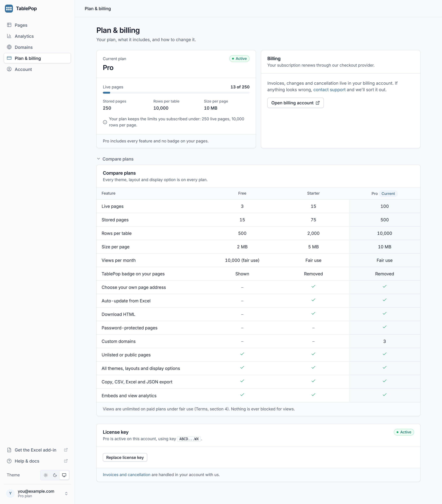This screenshot has width=442, height=504.
Task: Click the Active badge on Current plan card
Action: [x=239, y=59]
